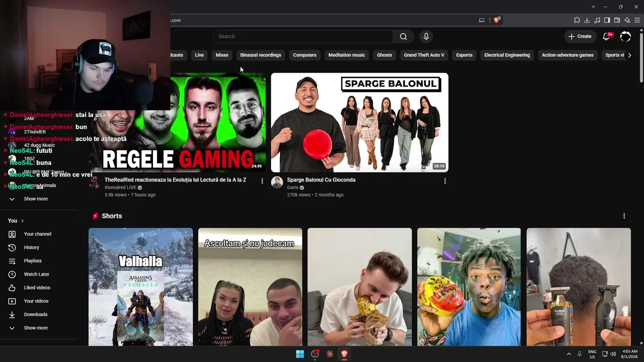This screenshot has height=362, width=644.
Task: Open the orange starburst taskbar app
Action: tap(330, 354)
